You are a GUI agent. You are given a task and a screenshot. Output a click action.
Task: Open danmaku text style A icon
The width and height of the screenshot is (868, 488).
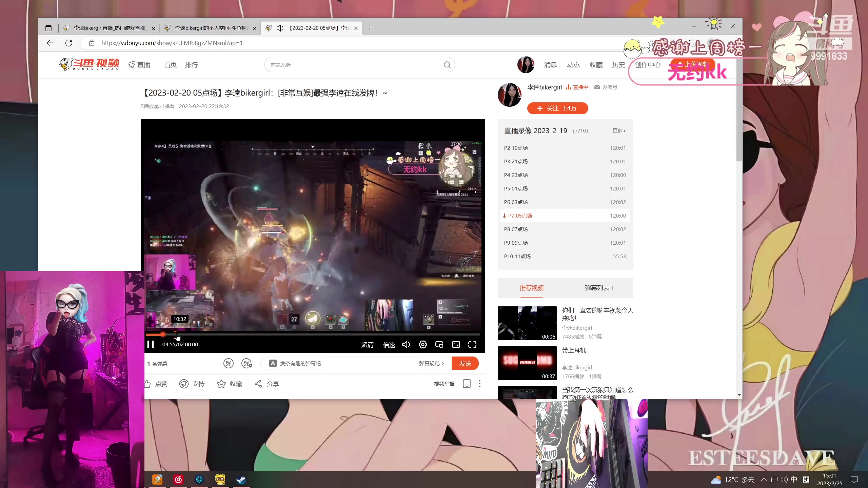[273, 363]
